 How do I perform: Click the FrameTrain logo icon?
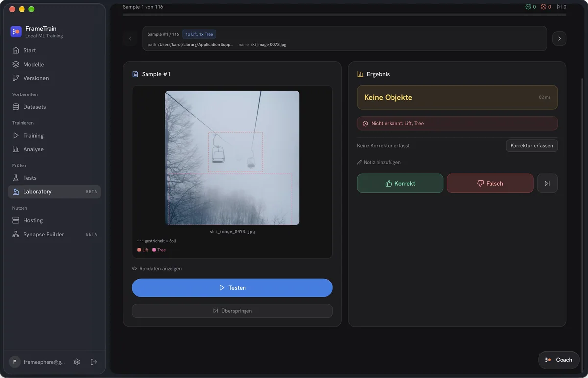point(16,32)
